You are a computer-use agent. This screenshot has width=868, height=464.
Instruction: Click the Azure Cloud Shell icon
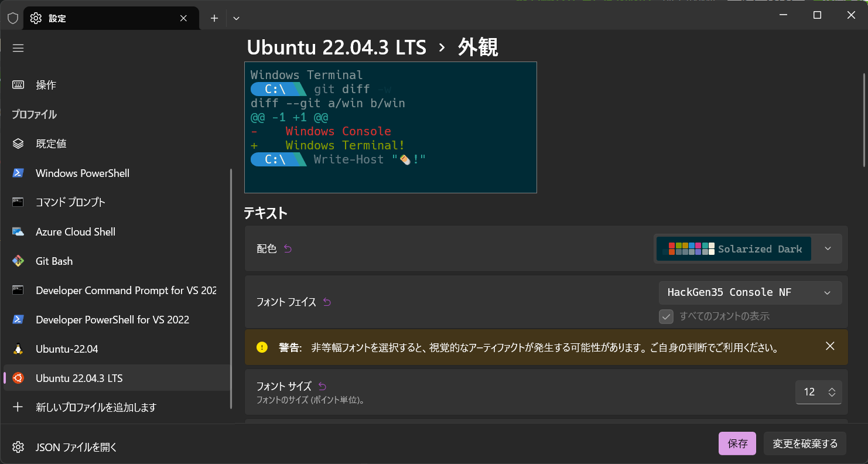click(x=18, y=231)
